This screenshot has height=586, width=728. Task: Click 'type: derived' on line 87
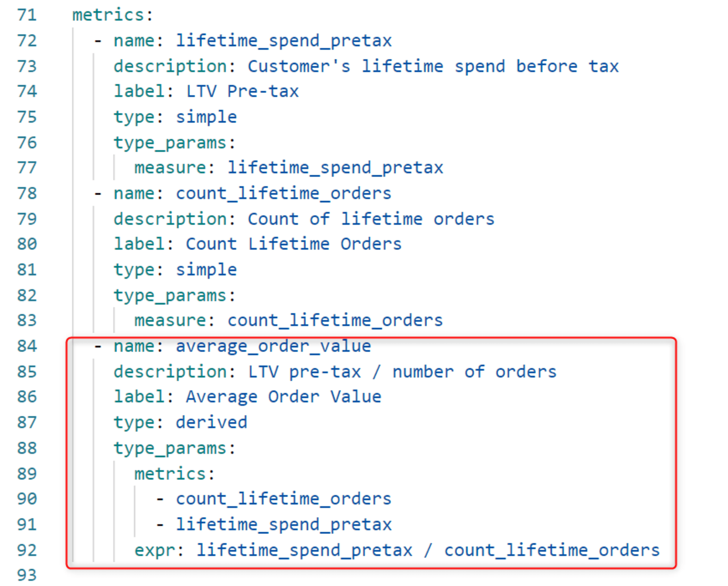point(180,423)
